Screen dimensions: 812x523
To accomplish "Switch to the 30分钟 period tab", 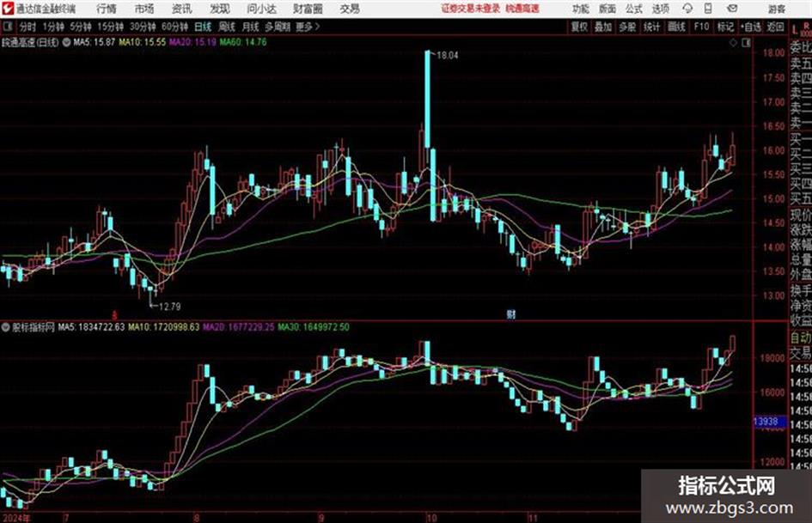I will point(143,27).
